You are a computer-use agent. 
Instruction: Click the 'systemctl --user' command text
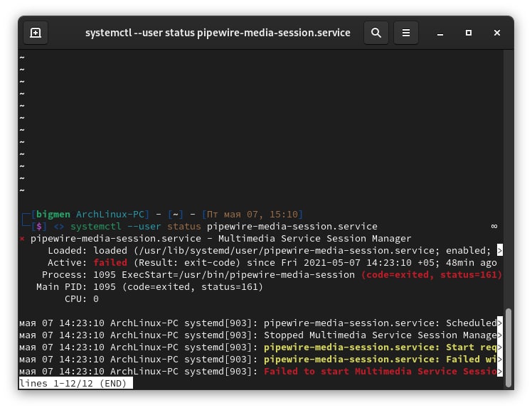tap(115, 227)
